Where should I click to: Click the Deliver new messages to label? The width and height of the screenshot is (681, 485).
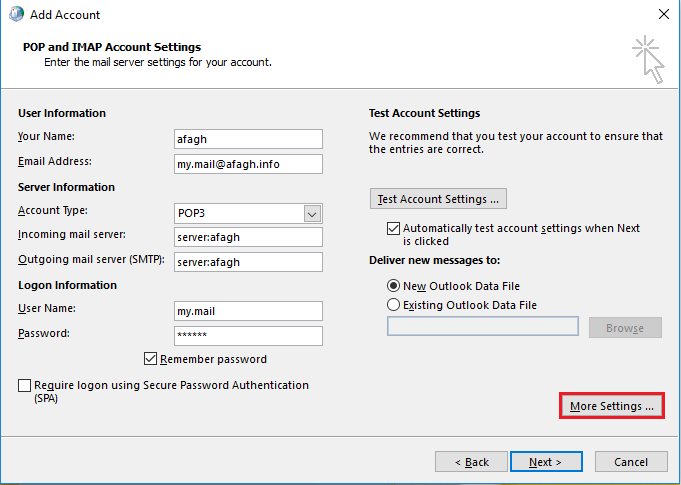click(435, 261)
